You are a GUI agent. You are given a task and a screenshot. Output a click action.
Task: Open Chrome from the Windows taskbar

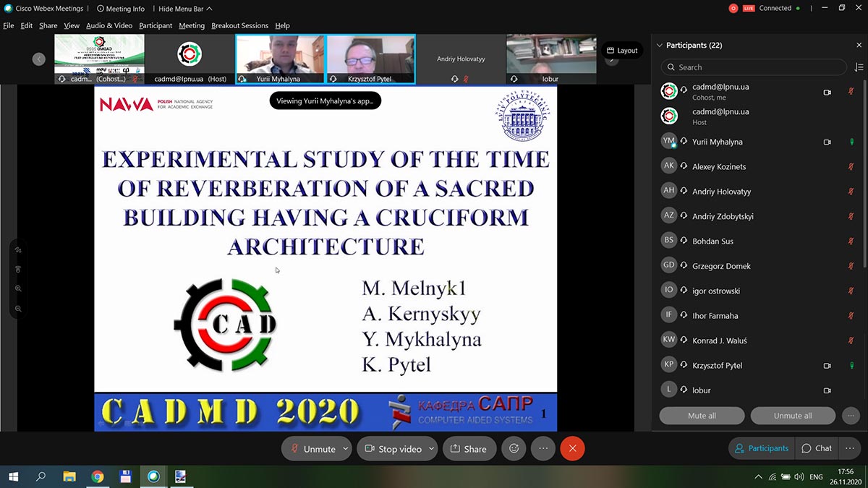98,476
